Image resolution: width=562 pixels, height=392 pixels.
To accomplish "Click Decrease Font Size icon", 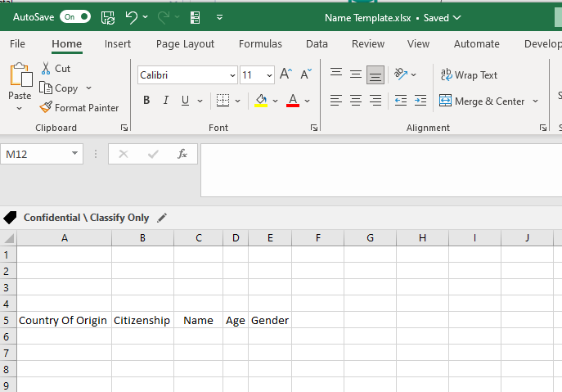I will [306, 74].
